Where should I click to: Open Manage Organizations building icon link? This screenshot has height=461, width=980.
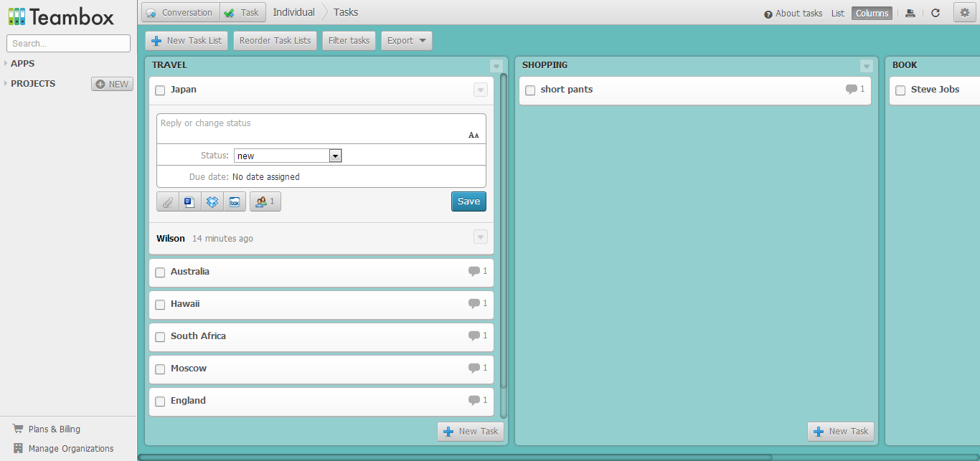click(x=63, y=448)
